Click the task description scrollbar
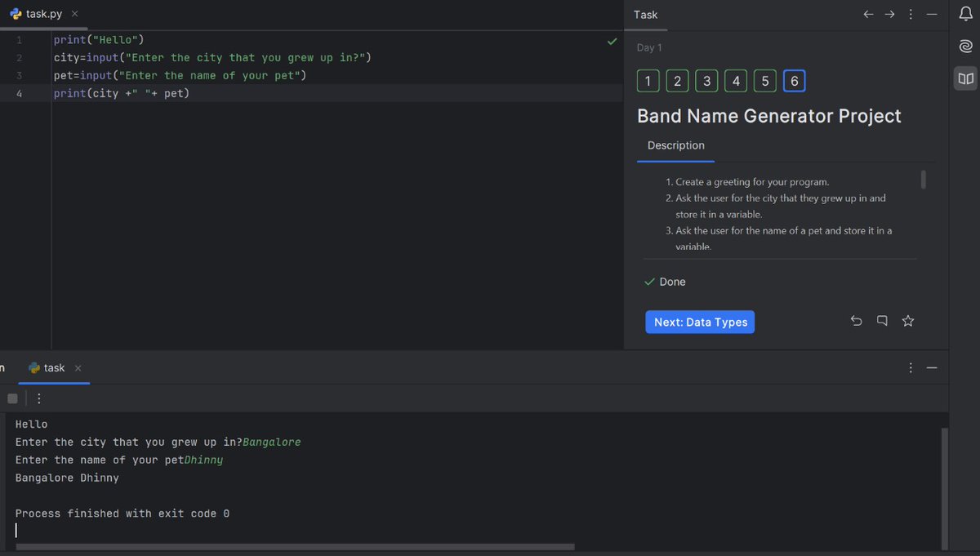Screen dimensions: 980x556 pos(924,180)
